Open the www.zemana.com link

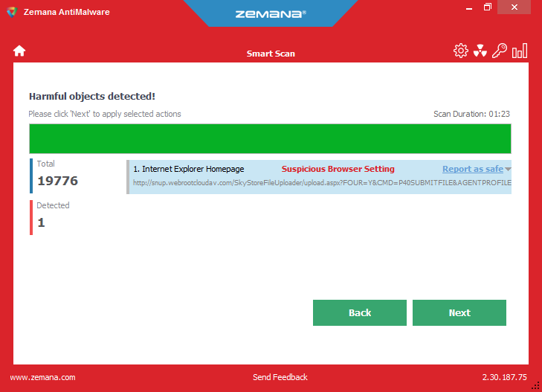point(42,377)
